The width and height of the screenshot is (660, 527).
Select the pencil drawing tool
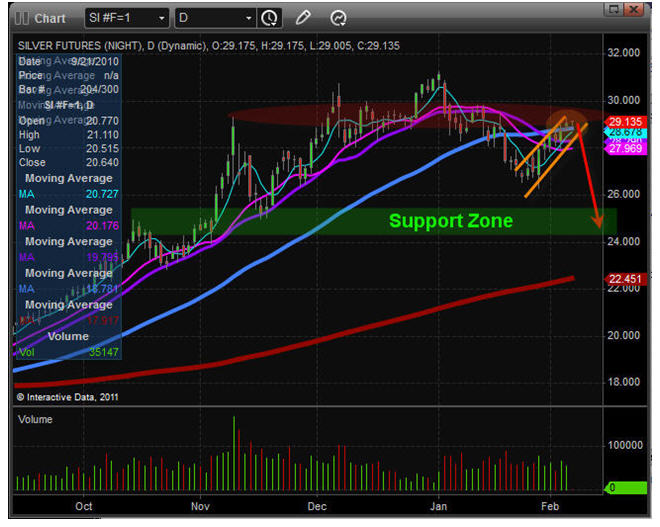click(304, 18)
